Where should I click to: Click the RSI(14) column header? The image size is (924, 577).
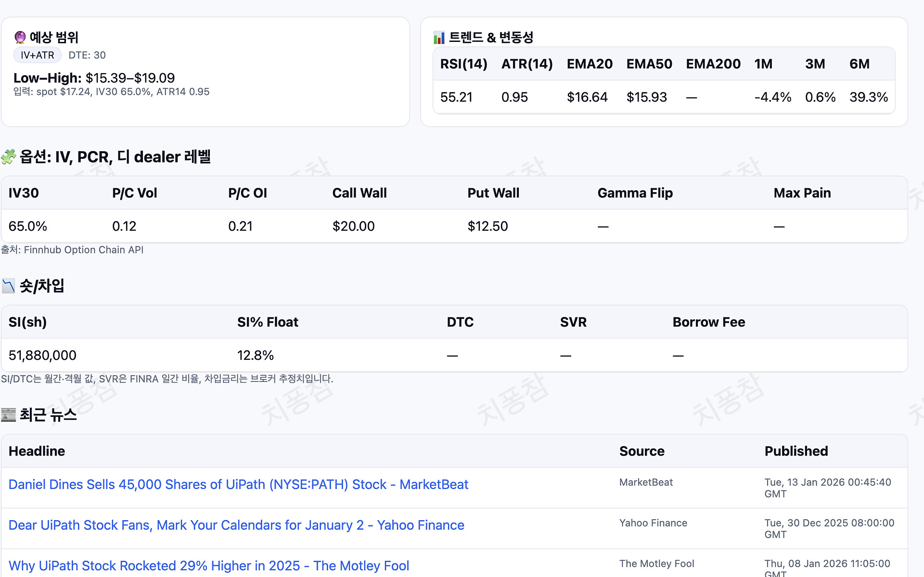point(463,64)
